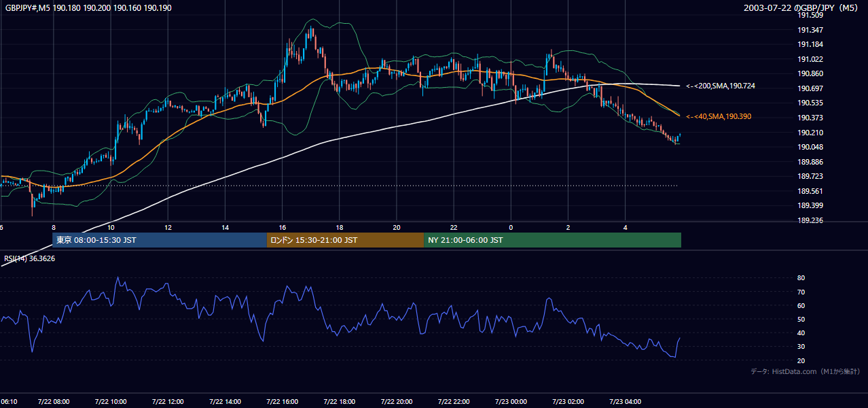This screenshot has width=868, height=408.
Task: Click RSI scale value 40
Action: (x=801, y=333)
